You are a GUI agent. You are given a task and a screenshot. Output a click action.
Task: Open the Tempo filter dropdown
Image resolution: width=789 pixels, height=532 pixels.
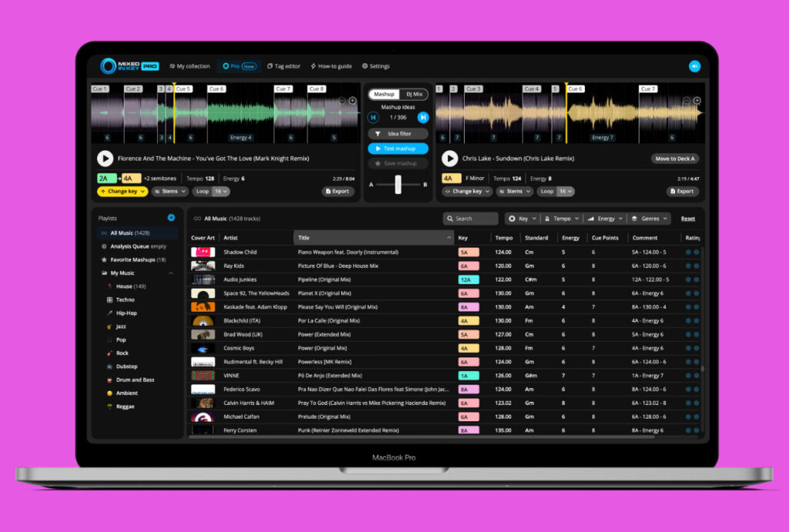[x=561, y=218]
